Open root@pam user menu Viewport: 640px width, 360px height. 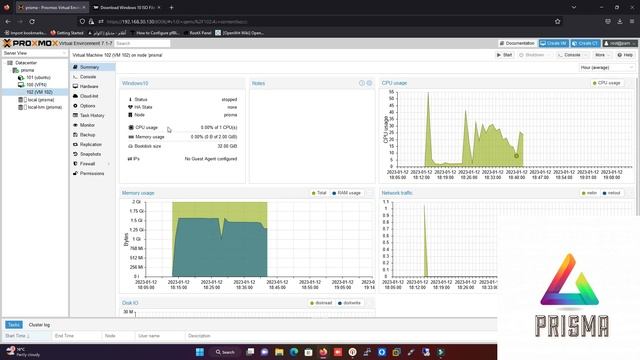[620, 43]
